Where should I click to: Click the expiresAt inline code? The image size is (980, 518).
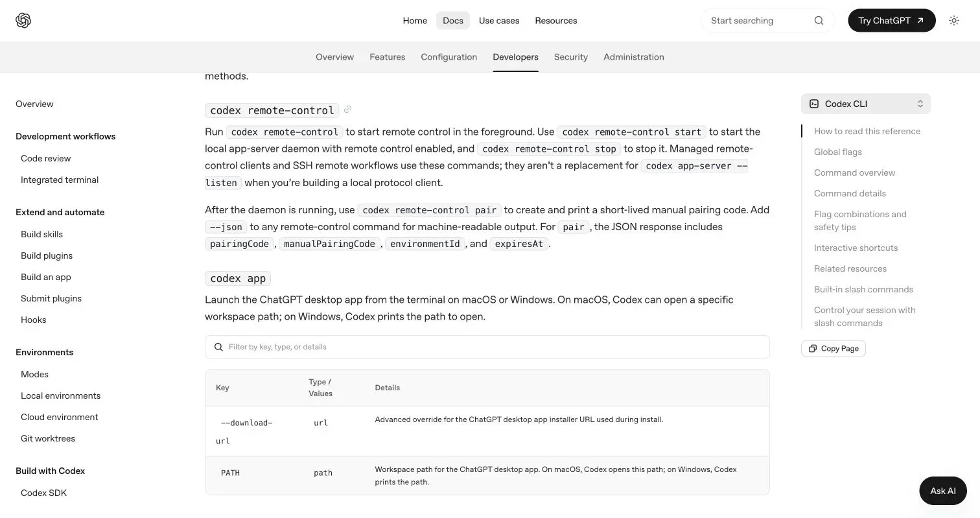point(519,244)
